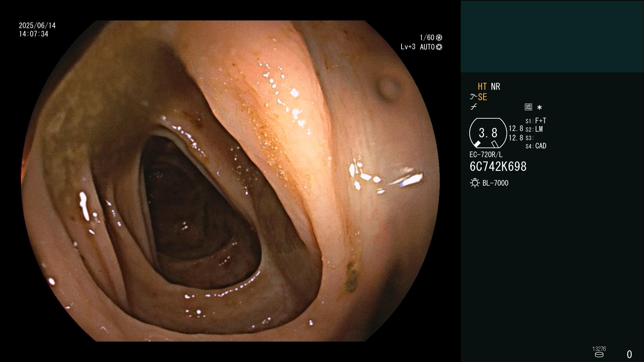
Task: Click the lower 12.8 diameter value
Action: tap(516, 138)
